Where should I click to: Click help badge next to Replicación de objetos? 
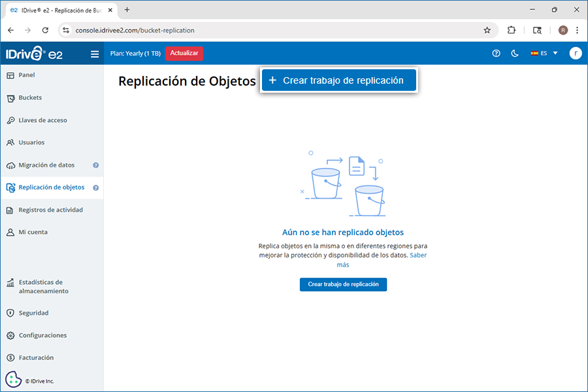tap(96, 188)
